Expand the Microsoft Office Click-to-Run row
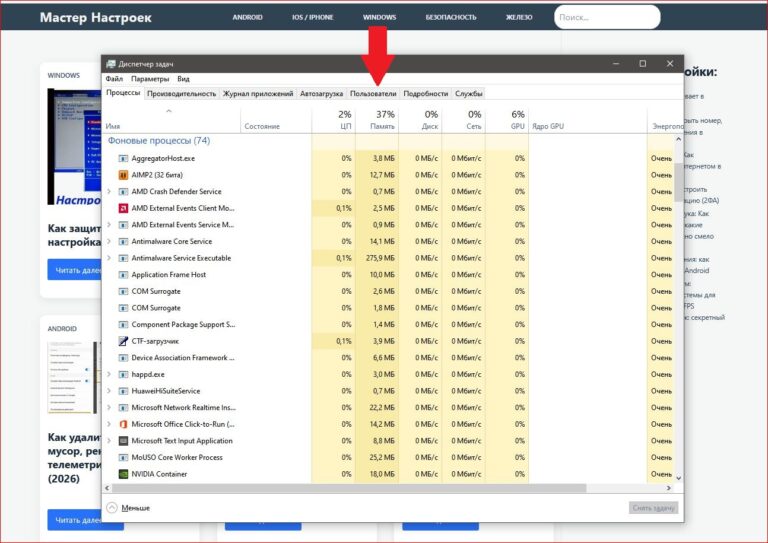Image resolution: width=768 pixels, height=543 pixels. pyautogui.click(x=109, y=424)
